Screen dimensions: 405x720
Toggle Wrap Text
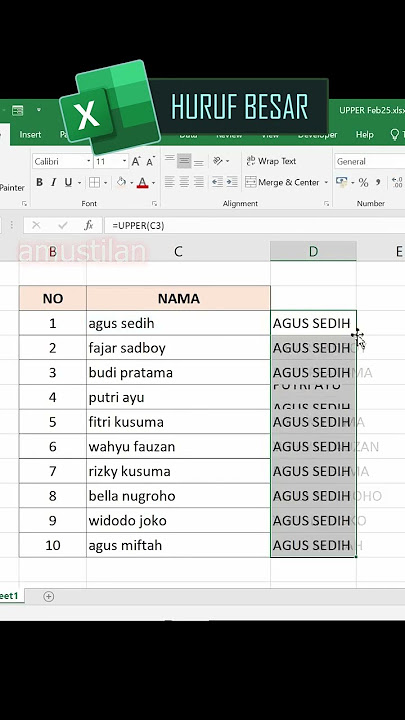(x=271, y=161)
